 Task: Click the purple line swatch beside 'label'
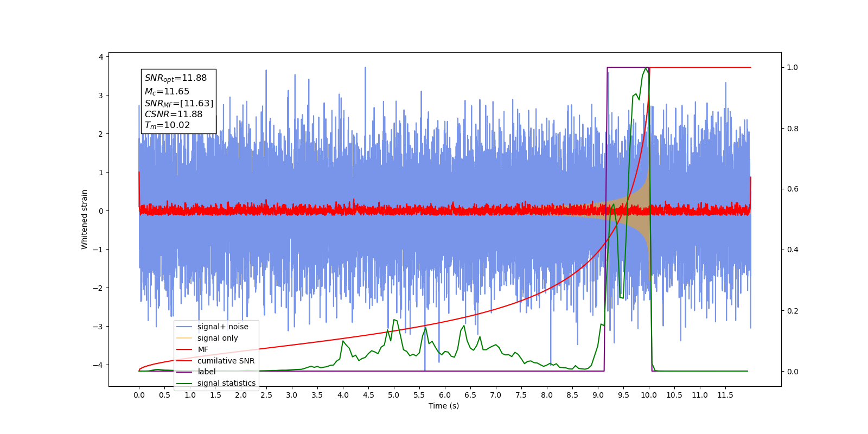pos(184,372)
